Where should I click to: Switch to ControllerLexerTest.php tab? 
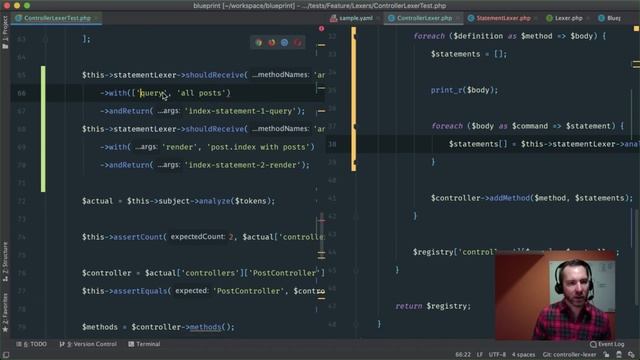[x=57, y=18]
